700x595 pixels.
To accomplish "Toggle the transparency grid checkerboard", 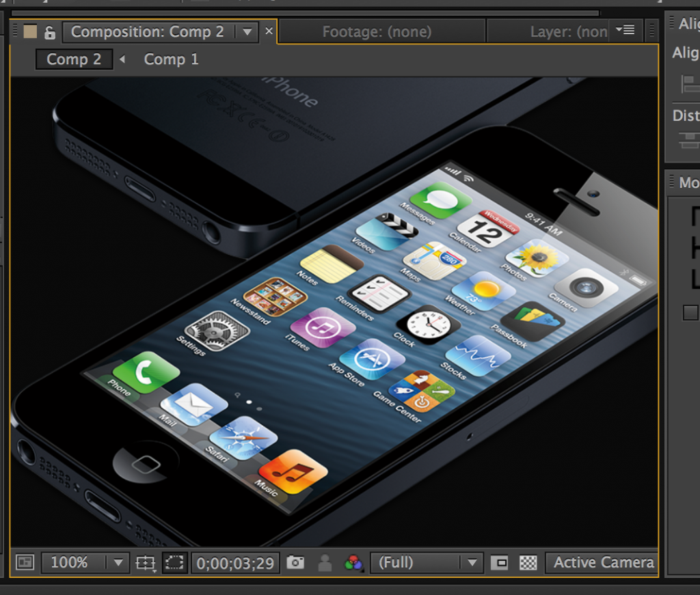I will (x=528, y=563).
